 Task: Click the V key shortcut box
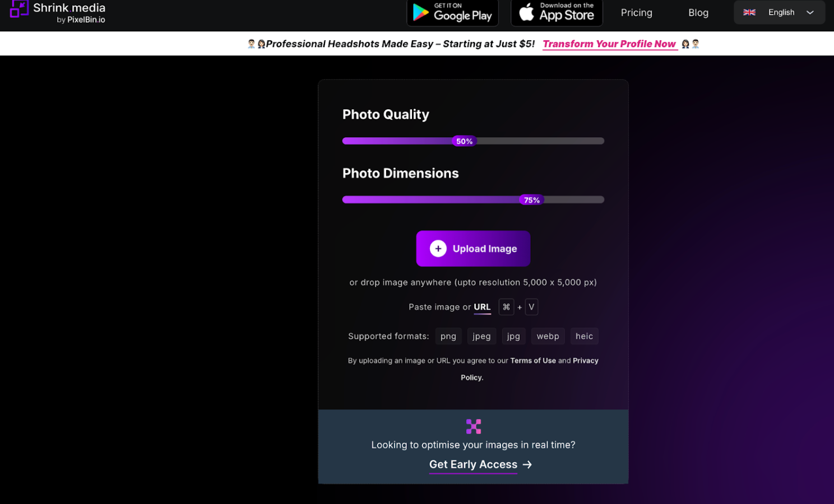coord(531,307)
